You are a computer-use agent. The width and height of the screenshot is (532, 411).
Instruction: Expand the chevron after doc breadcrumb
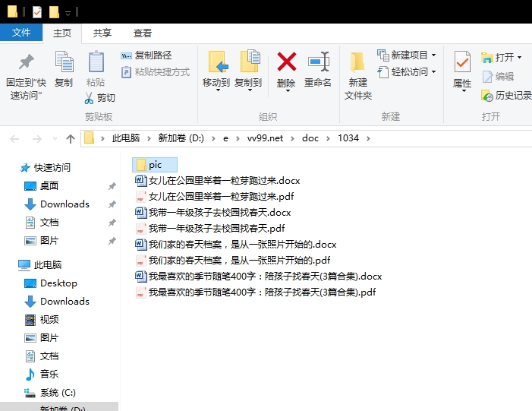[328, 138]
